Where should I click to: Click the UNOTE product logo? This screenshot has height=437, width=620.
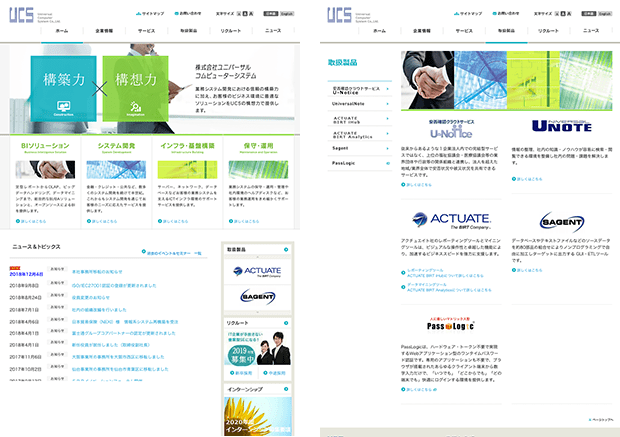[x=562, y=126]
